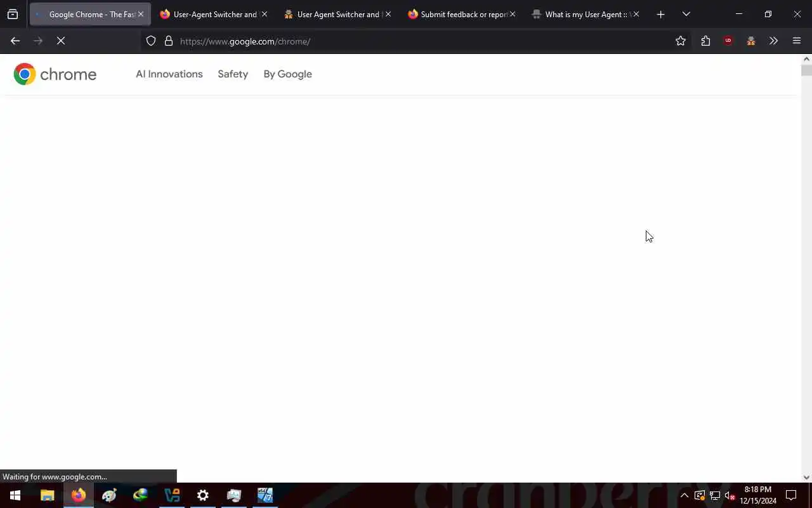Go back with the back arrow

pos(15,41)
